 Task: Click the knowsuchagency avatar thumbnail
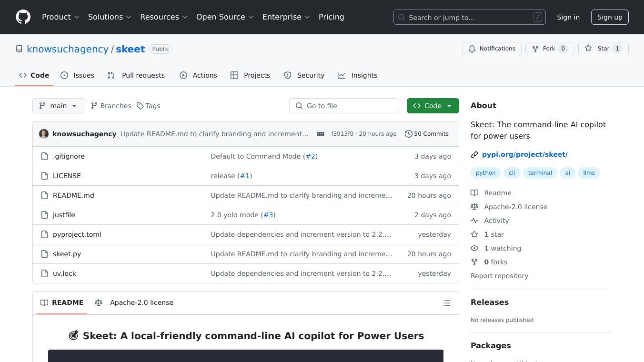coord(44,134)
